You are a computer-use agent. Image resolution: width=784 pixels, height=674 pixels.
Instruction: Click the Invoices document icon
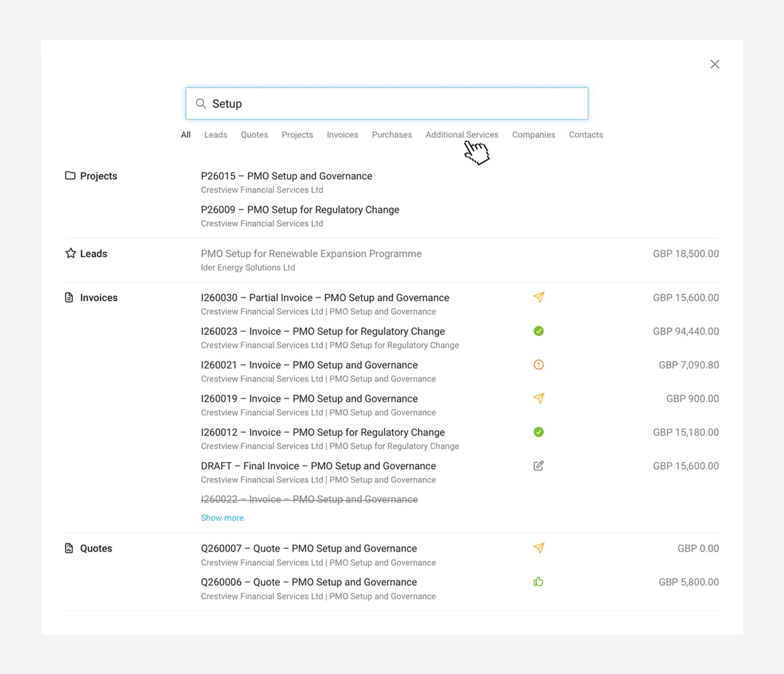click(x=69, y=297)
